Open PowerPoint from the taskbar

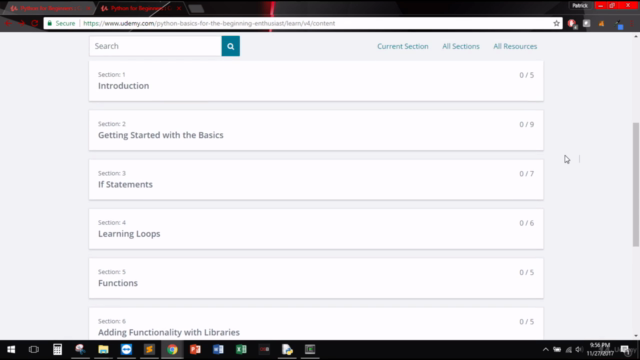pos(195,349)
